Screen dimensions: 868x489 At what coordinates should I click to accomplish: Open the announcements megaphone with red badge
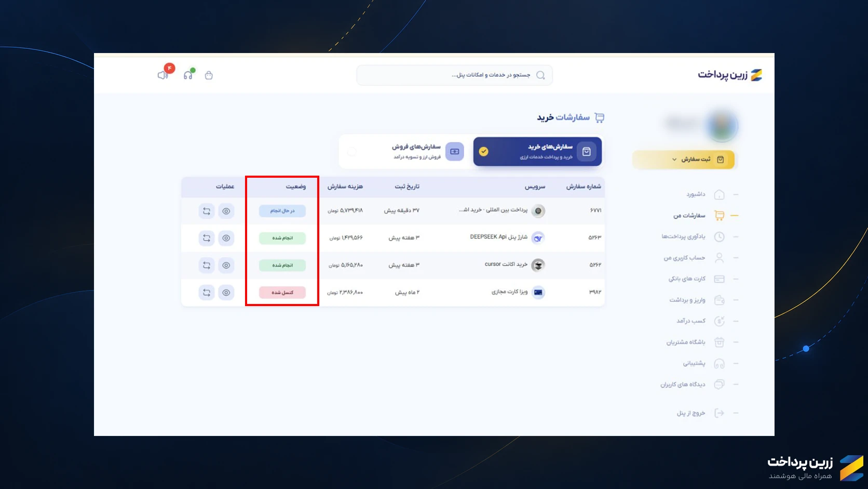[164, 75]
